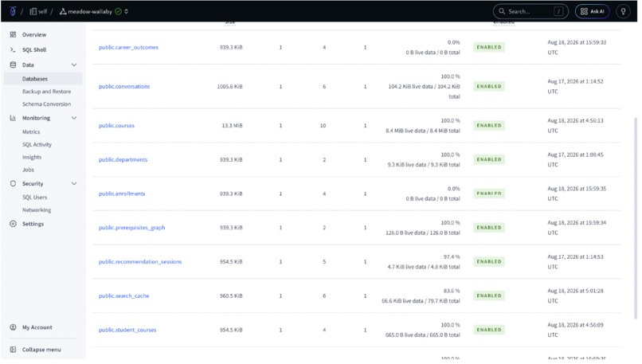
Task: Click index count 10 for public.courses
Action: pos(323,126)
